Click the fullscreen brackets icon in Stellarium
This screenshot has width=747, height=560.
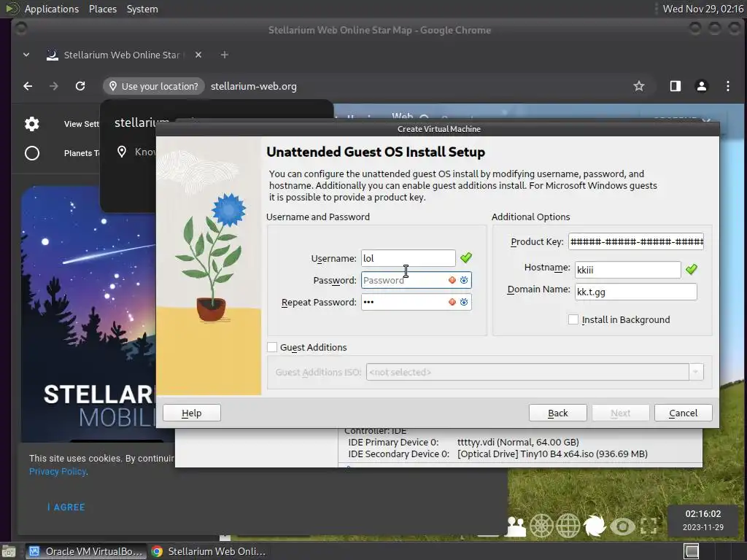[x=649, y=526]
